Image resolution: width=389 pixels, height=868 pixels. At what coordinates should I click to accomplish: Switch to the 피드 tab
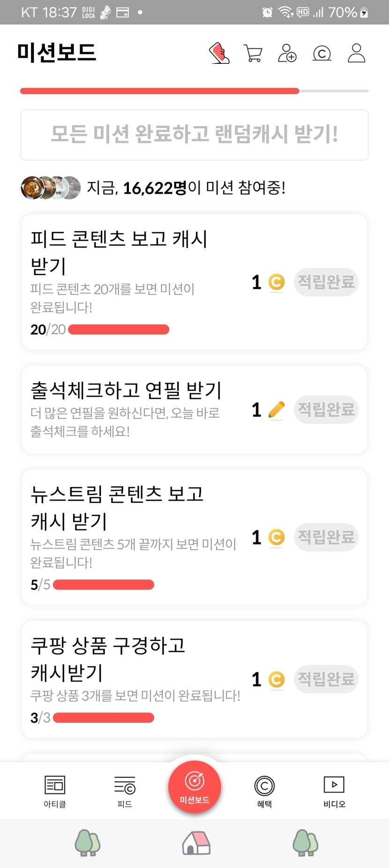125,791
